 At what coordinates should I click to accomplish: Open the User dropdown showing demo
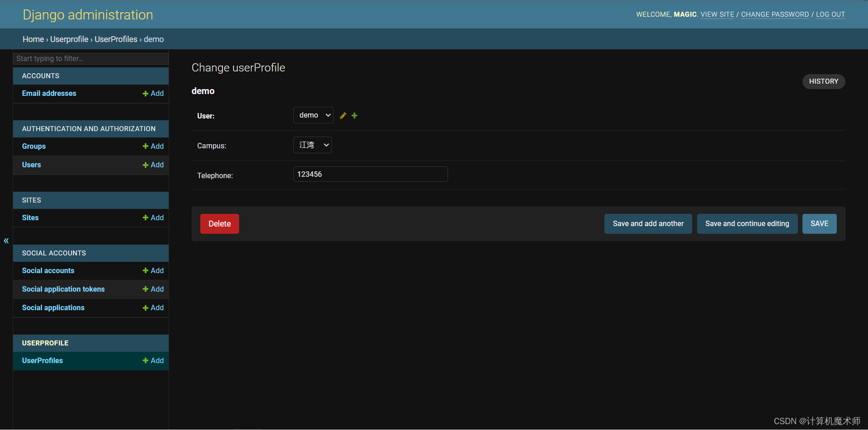313,115
